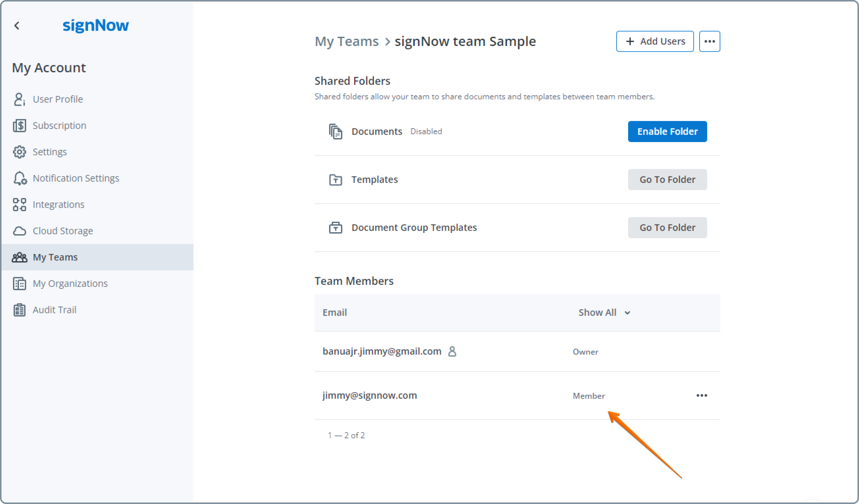Go to the Templates folder
Image resolution: width=859 pixels, height=504 pixels.
(x=667, y=180)
